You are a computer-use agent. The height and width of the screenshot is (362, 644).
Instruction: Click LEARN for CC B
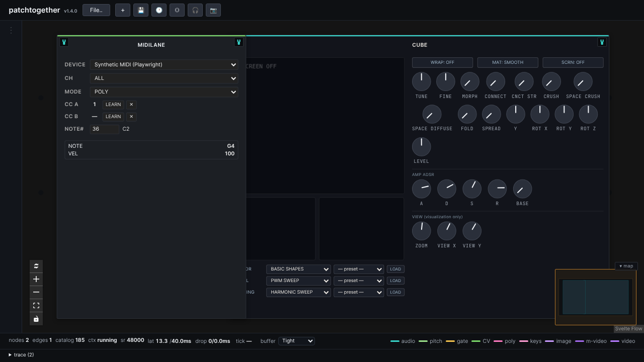click(113, 117)
